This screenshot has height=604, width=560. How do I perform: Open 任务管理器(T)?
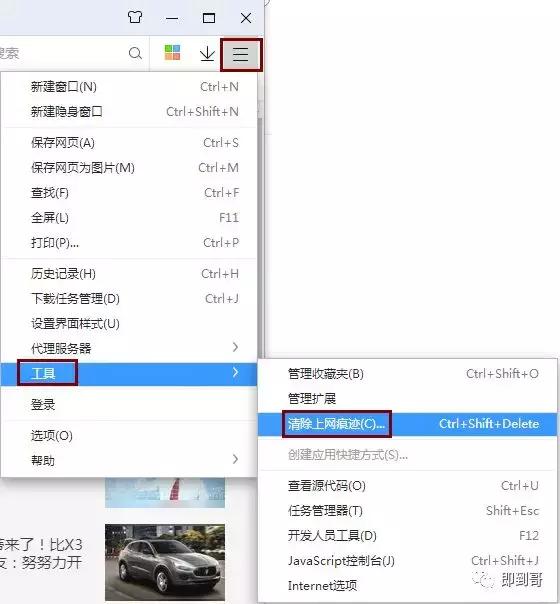tap(407, 511)
